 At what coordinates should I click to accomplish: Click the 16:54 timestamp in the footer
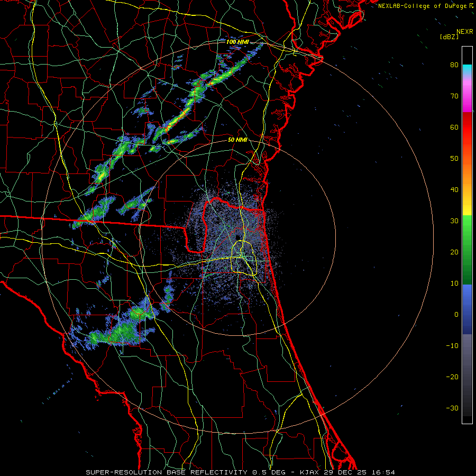(x=382, y=472)
